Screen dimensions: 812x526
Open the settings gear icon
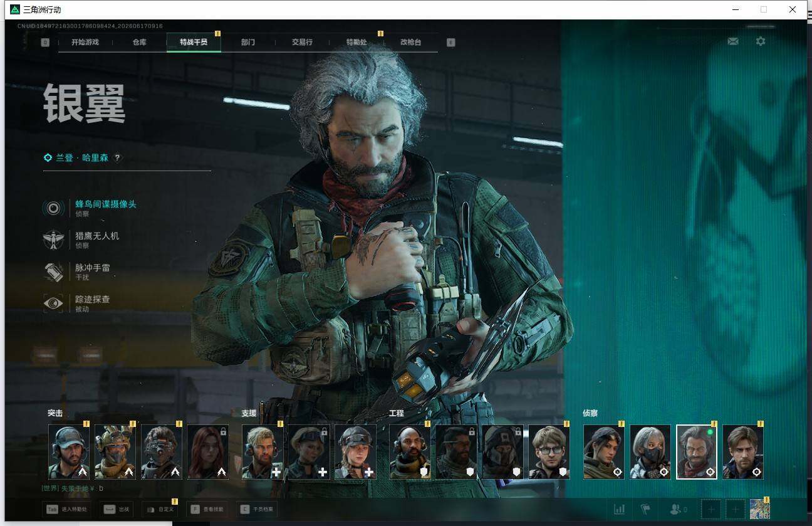click(x=761, y=41)
